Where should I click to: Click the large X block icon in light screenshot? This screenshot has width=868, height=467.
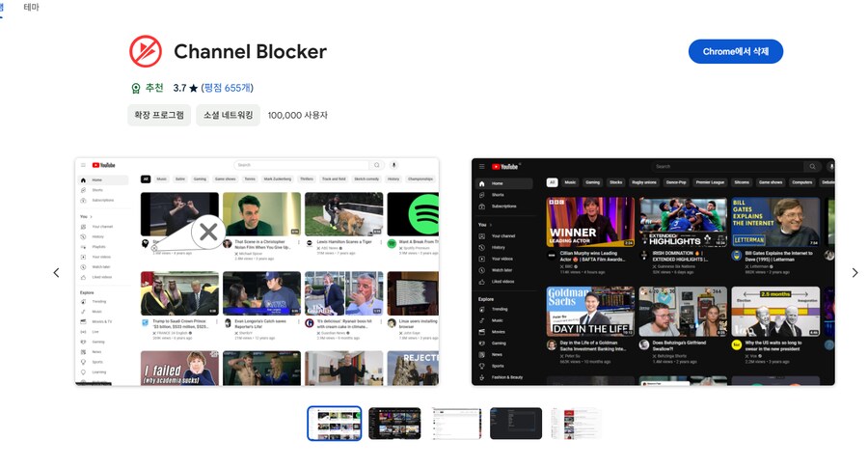tap(208, 232)
